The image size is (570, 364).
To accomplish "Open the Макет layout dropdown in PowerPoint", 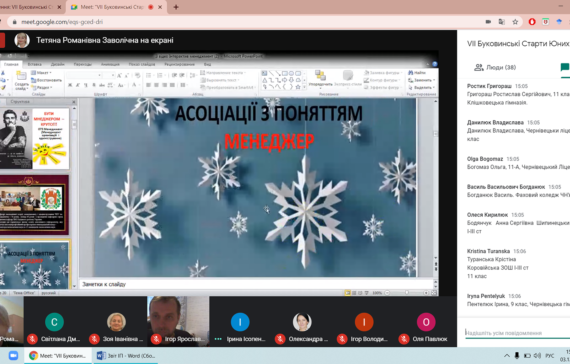I will [42, 73].
